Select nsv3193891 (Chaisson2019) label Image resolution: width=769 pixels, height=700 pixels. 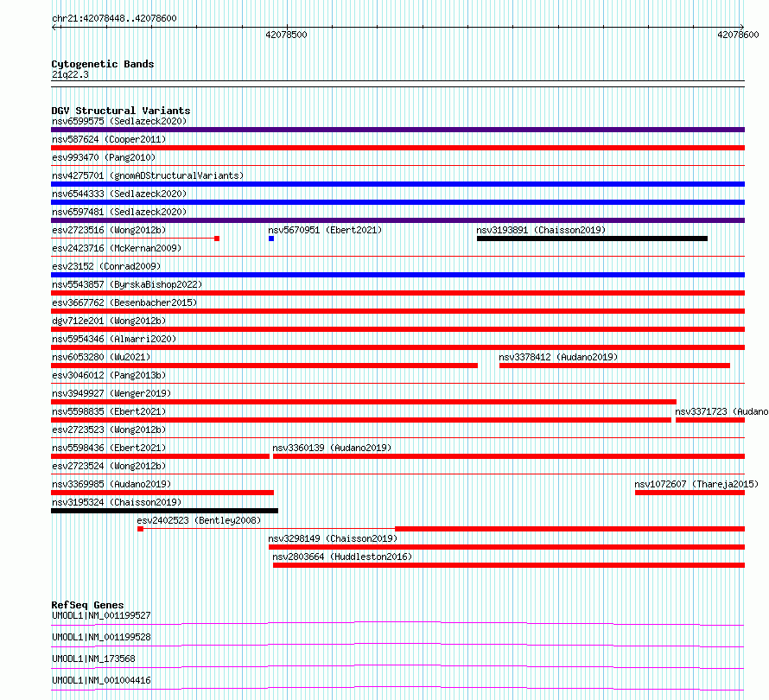[541, 230]
